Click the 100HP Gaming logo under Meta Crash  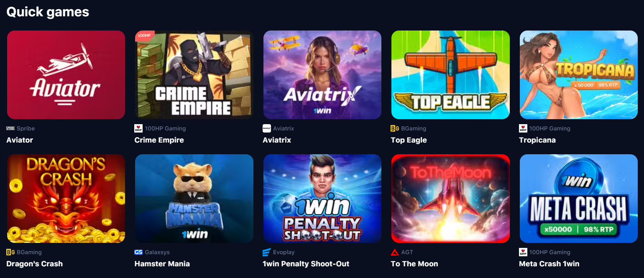(523, 252)
